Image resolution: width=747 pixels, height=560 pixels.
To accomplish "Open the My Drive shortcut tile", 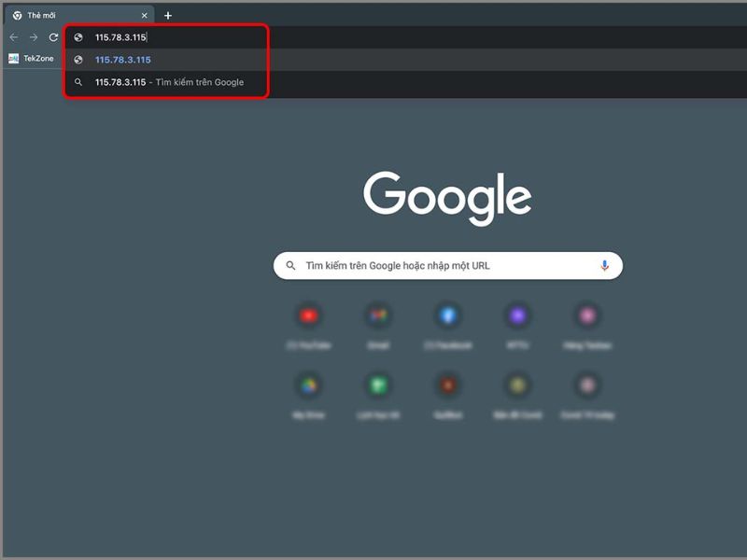I will pyautogui.click(x=309, y=396).
